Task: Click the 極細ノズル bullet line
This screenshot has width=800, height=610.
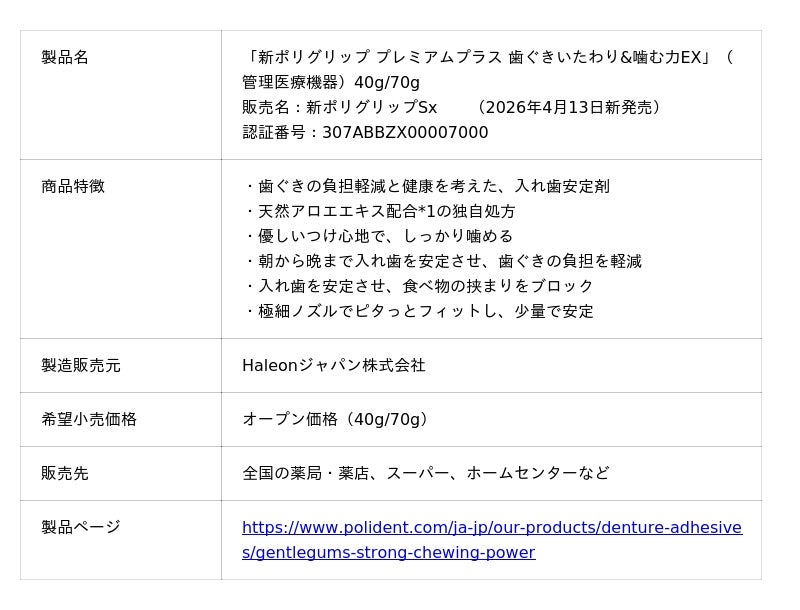Action: 418,312
